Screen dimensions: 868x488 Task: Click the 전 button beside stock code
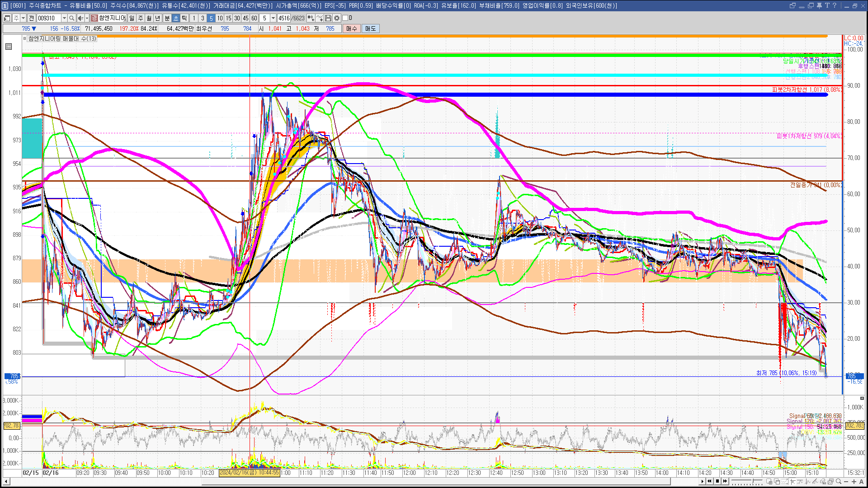tap(31, 18)
